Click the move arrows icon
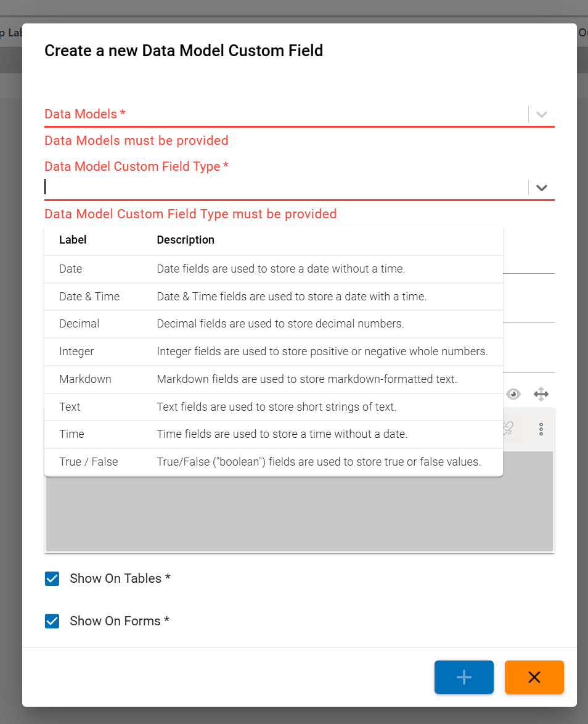The width and height of the screenshot is (588, 724). pos(541,393)
